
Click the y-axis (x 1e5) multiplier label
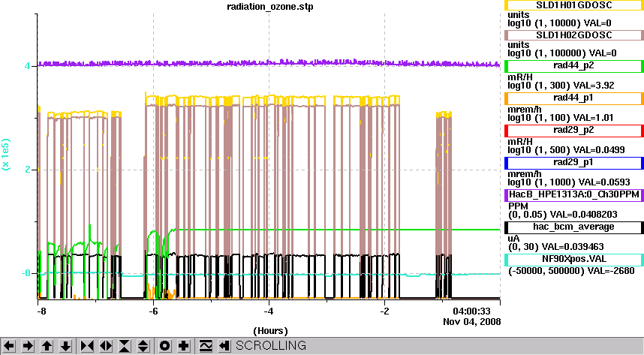(6, 154)
